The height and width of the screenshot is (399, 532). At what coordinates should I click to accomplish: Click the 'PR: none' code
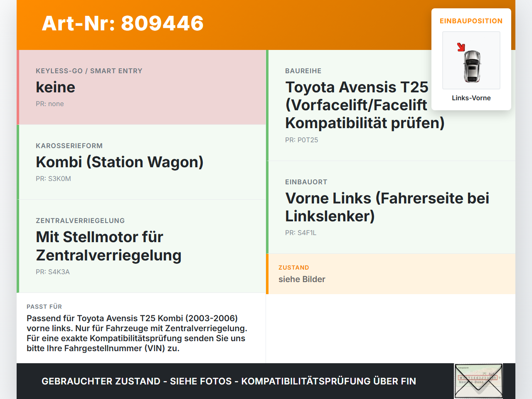[50, 104]
